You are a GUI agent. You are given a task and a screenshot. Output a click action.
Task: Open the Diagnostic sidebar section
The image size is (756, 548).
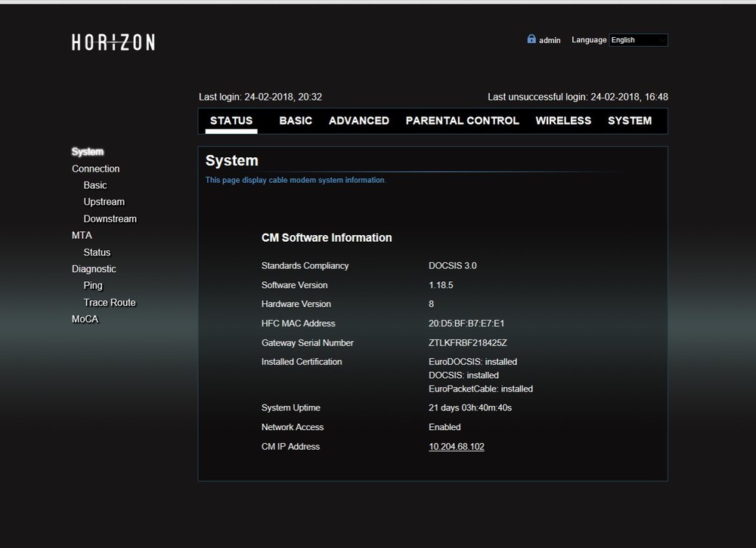94,269
